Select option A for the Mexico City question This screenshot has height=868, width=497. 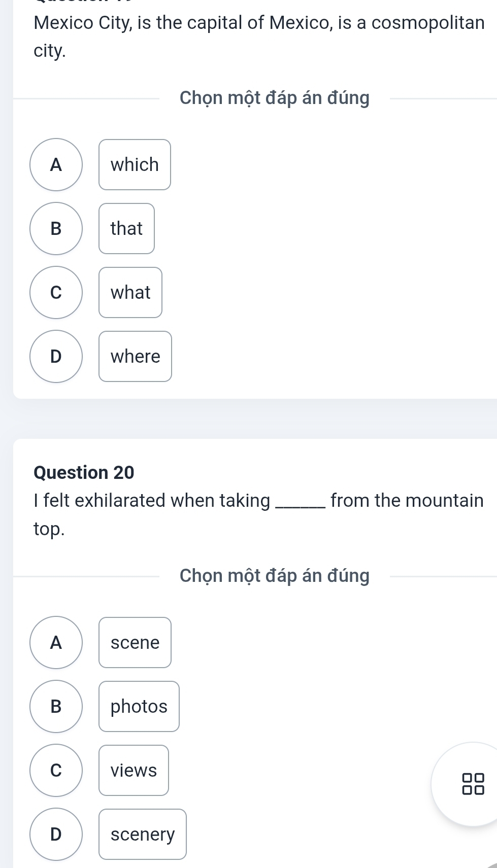tap(56, 164)
